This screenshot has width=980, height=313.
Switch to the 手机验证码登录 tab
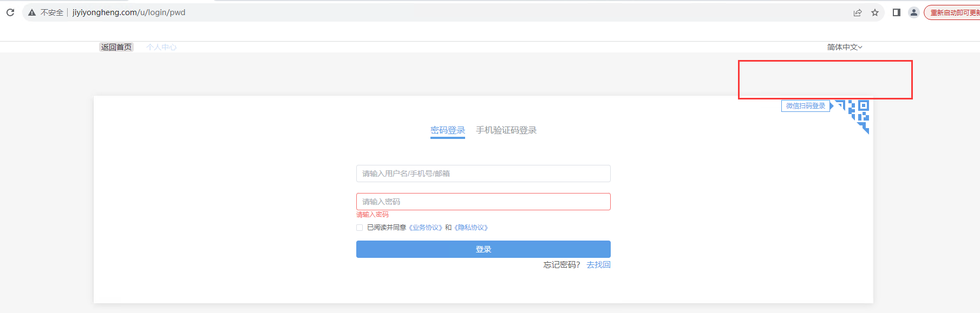click(x=506, y=130)
